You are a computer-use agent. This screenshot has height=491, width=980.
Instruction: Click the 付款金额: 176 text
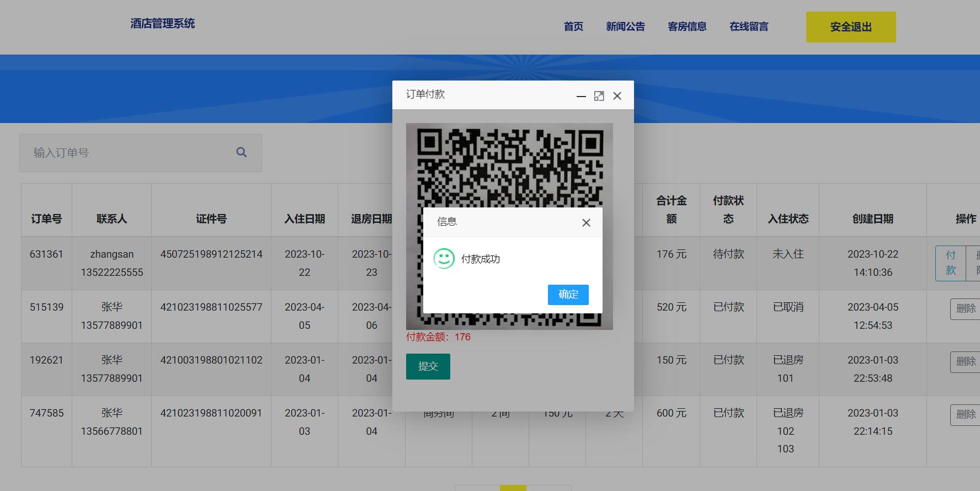coord(438,337)
